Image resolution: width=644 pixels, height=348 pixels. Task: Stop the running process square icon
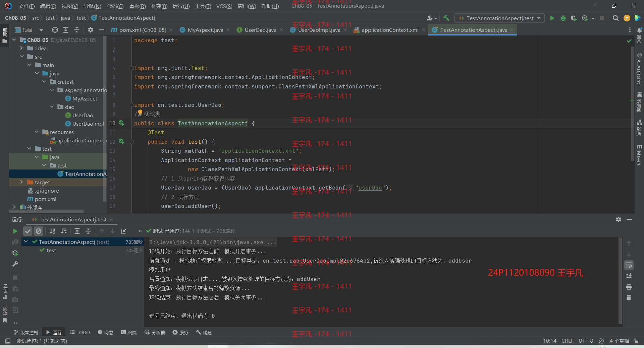(15, 278)
